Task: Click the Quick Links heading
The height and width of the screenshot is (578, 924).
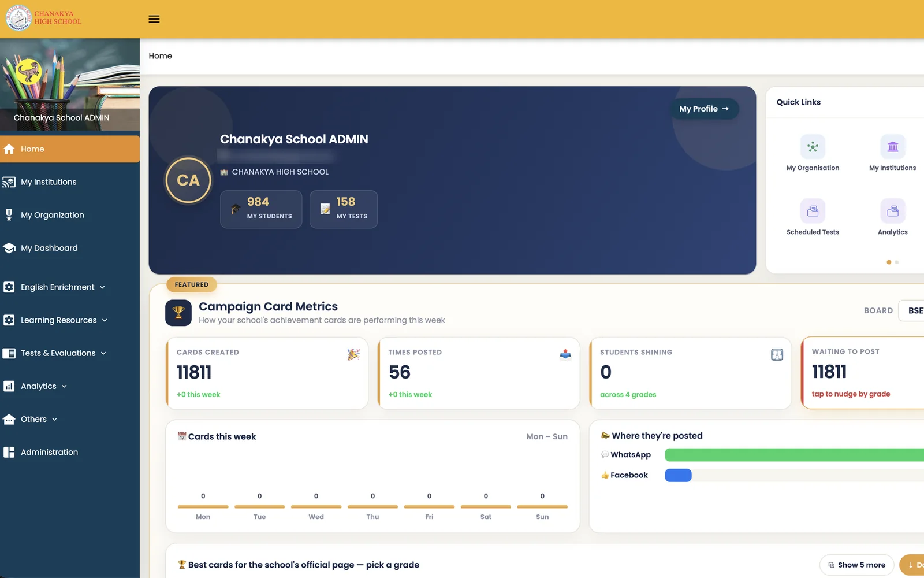Action: click(x=799, y=102)
